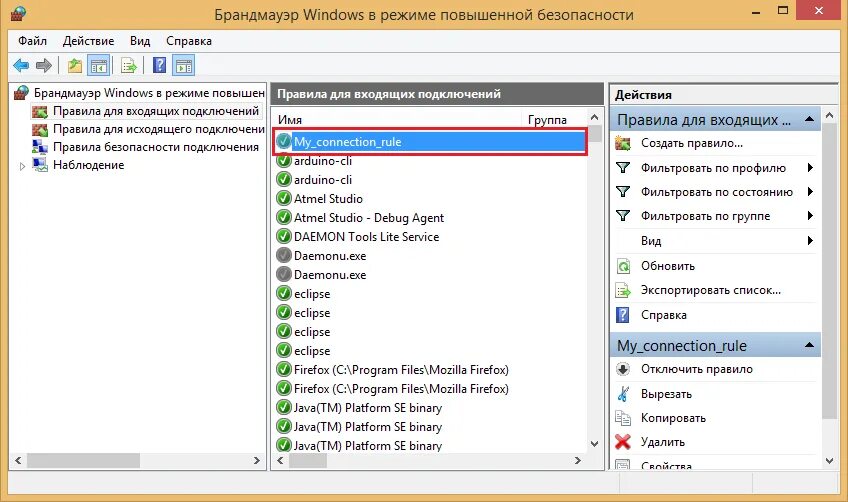Toggle the console tree pane toolbar icon

click(x=98, y=66)
